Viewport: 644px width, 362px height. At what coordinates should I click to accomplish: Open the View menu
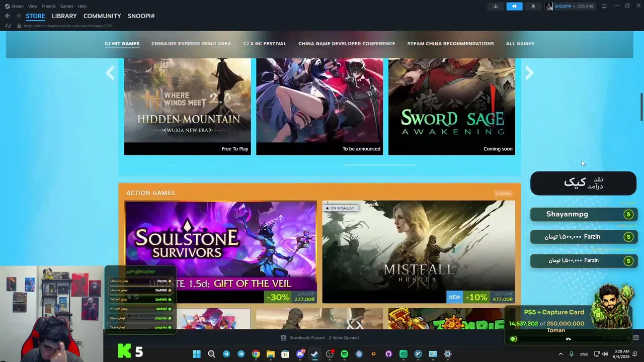[33, 6]
